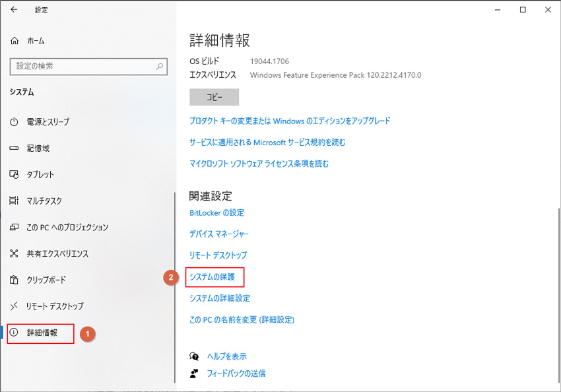Click the クリップボード clipboard icon

coord(14,280)
